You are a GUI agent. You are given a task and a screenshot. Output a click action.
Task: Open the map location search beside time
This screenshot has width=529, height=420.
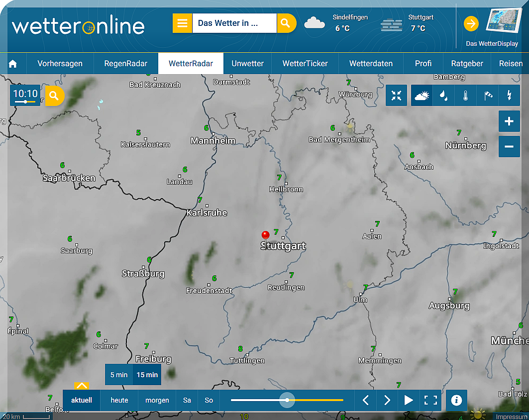point(54,95)
